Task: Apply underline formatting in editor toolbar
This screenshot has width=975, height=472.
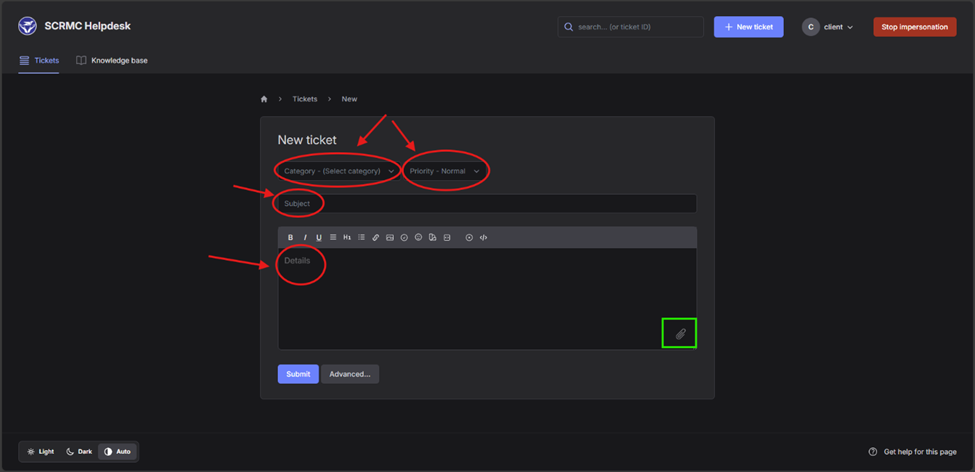Action: click(319, 238)
